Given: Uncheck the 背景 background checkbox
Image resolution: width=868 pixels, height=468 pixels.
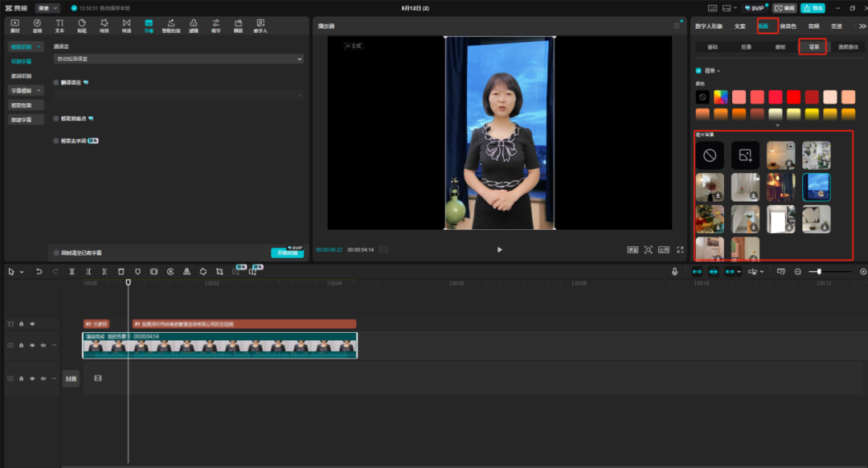Looking at the screenshot, I should (698, 71).
